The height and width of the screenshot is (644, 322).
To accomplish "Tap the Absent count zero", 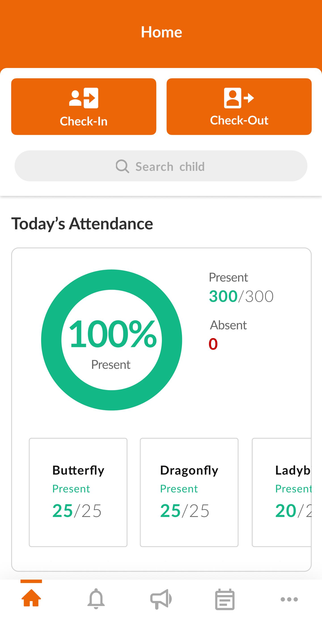I will (213, 344).
